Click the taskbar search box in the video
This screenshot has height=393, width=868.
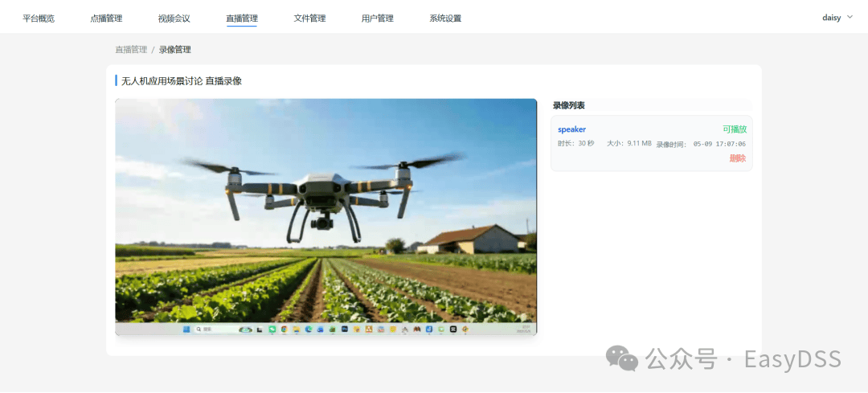215,330
